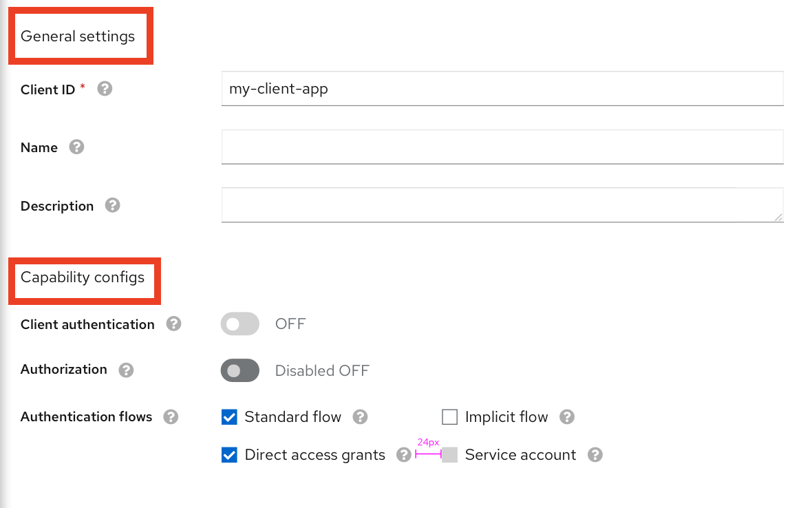Screen dimensions: 812x508
Task: Check the Service account checkbox
Action: coord(449,454)
